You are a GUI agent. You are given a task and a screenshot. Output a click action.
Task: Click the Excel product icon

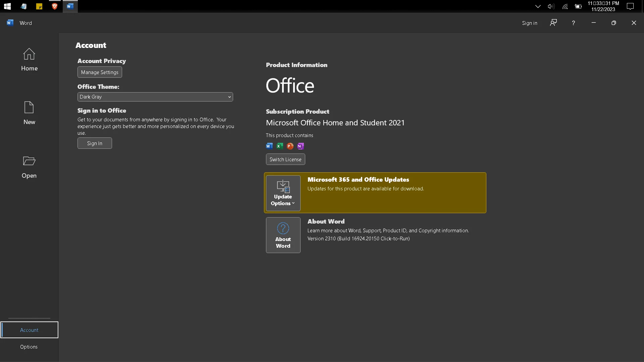click(x=280, y=146)
